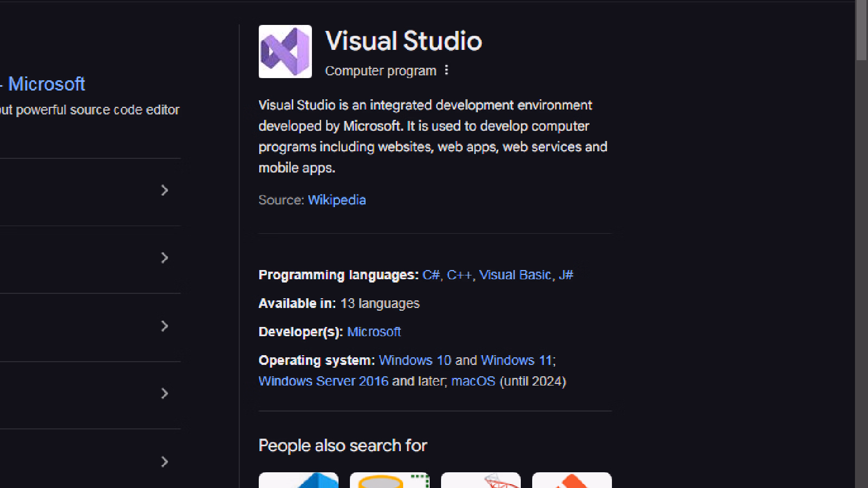
Task: Open the macOS link
Action: 473,381
